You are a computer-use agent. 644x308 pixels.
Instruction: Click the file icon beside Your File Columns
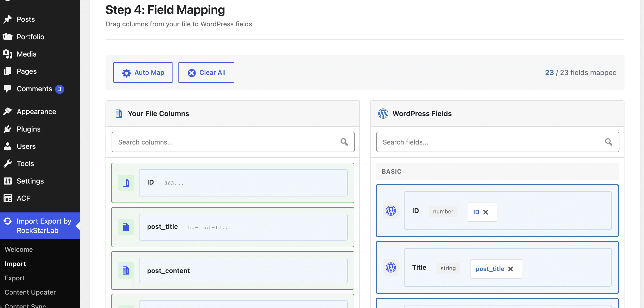click(x=119, y=114)
